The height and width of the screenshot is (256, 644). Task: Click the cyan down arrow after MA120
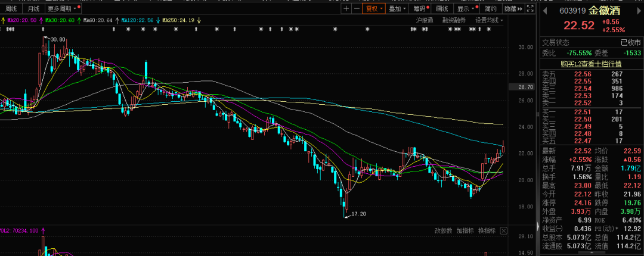coord(157,20)
